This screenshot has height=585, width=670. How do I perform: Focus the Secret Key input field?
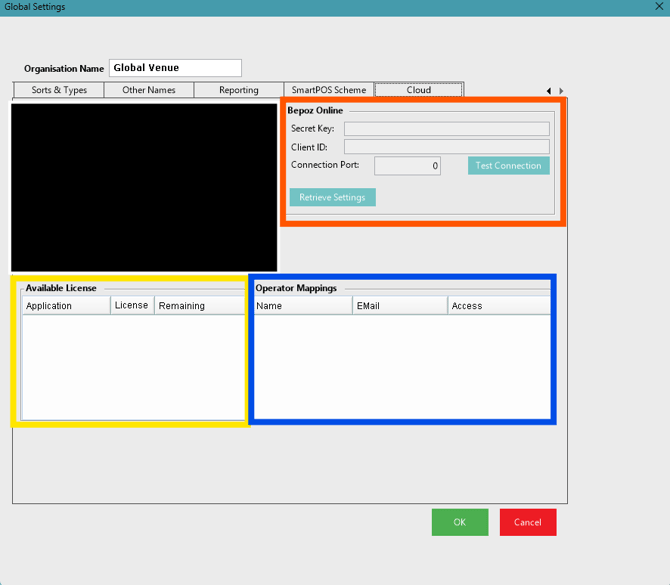click(x=446, y=129)
